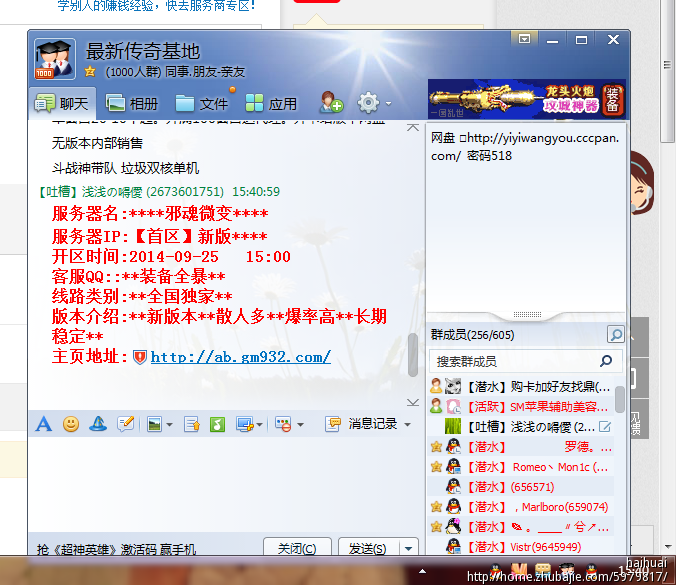Click the 关闭(C) button
This screenshot has height=585, width=676.
click(x=297, y=548)
